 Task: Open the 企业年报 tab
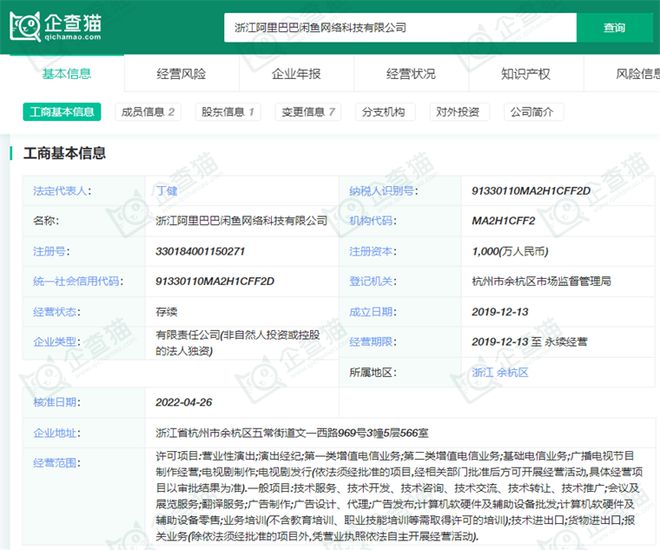point(296,74)
